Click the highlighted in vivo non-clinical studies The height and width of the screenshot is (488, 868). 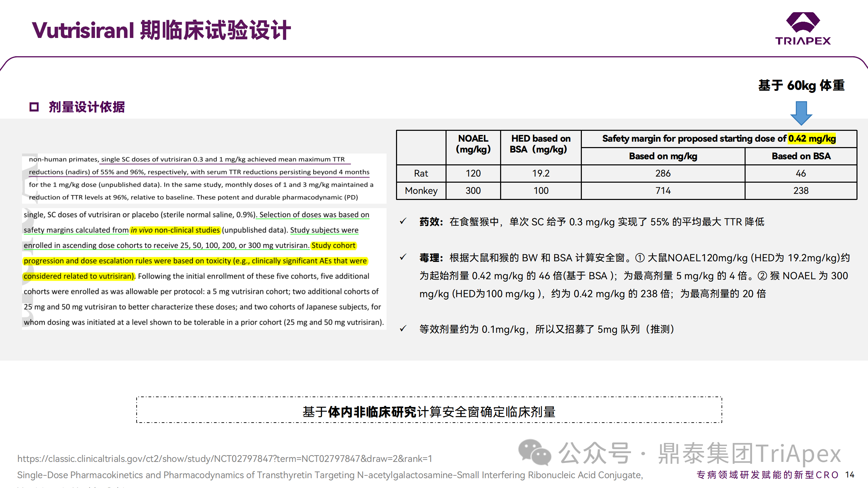[175, 230]
